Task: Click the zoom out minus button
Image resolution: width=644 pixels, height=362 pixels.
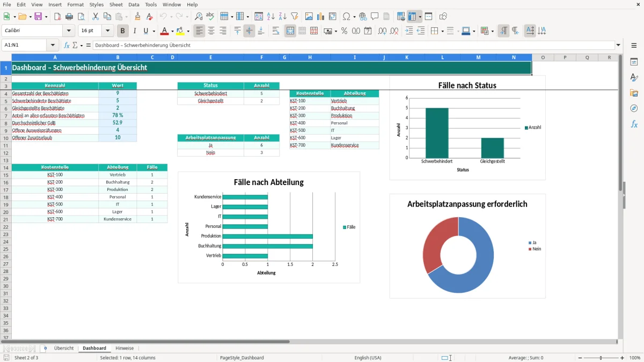Action: 580,358
